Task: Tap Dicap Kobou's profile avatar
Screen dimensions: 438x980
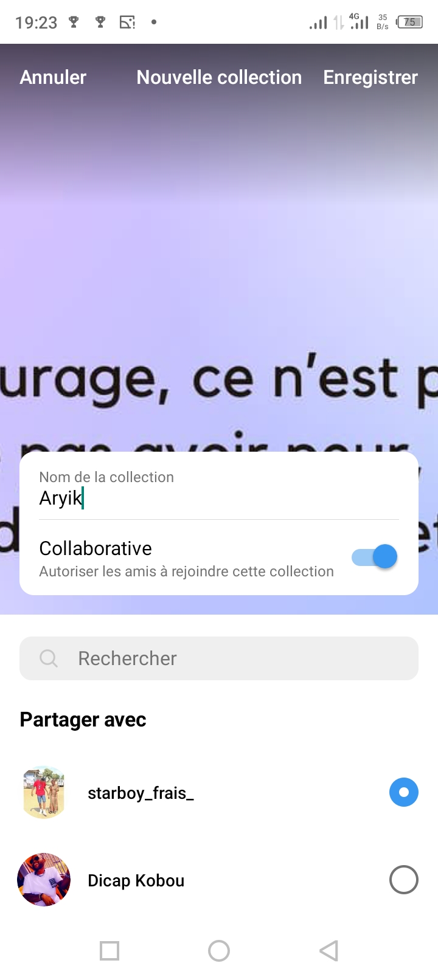Action: tap(44, 880)
